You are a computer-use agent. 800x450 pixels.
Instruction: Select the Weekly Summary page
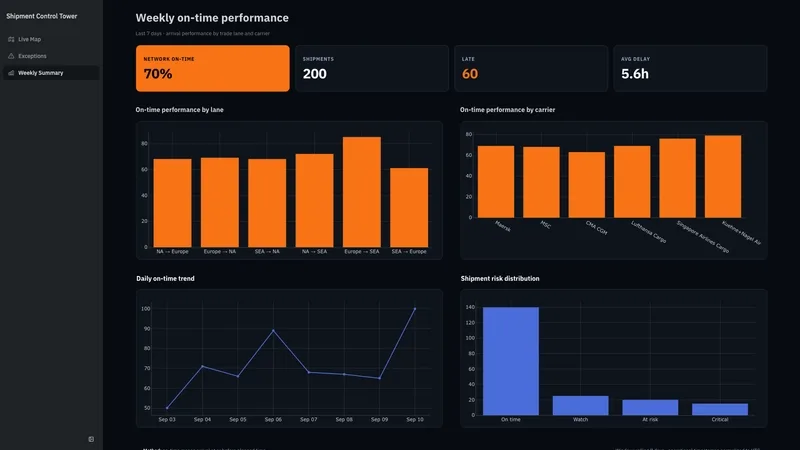(x=51, y=73)
